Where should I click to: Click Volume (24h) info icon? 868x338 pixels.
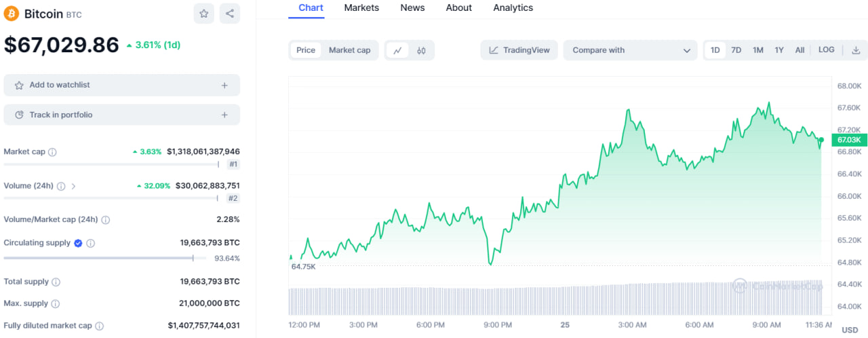point(61,186)
